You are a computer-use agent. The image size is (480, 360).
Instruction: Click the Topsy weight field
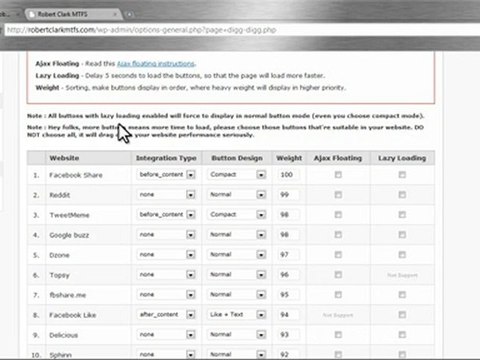288,275
